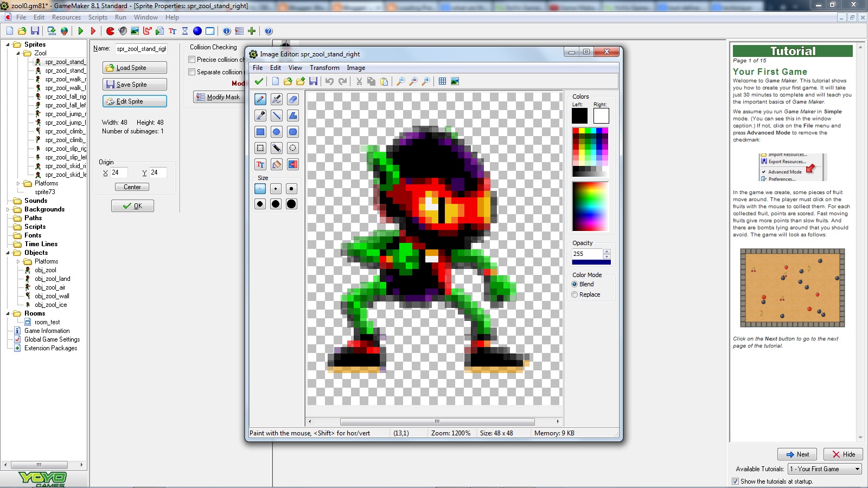Click the Modify Mask button

(x=219, y=97)
